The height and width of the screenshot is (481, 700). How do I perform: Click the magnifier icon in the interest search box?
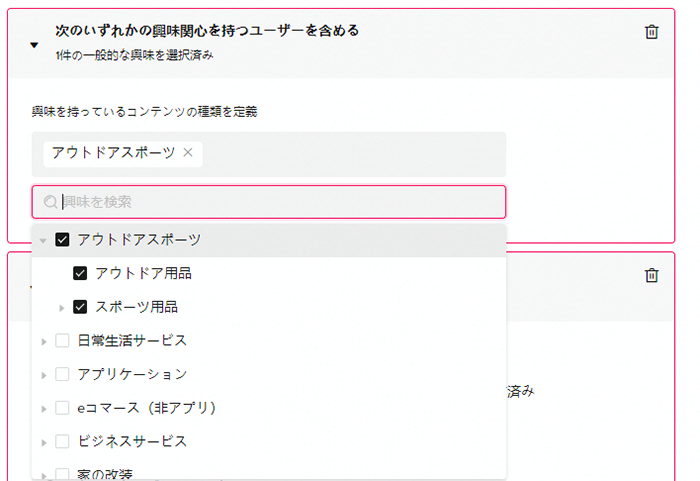tap(50, 202)
